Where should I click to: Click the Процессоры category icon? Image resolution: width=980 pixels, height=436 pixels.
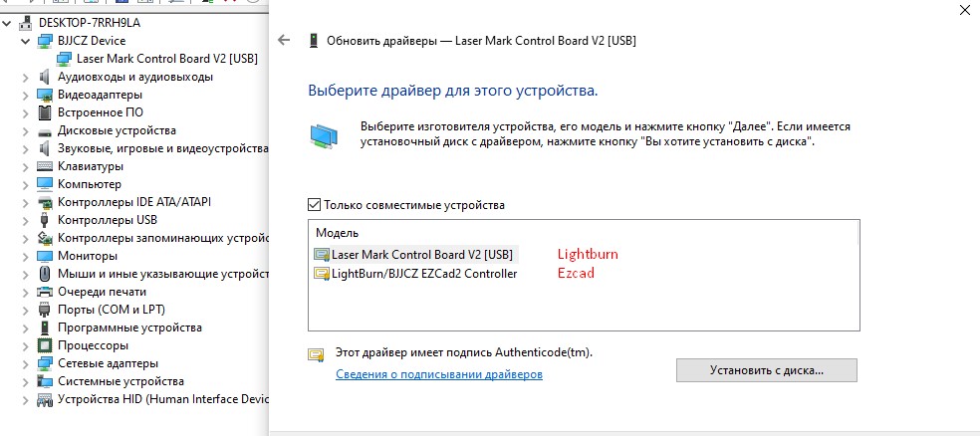pyautogui.click(x=45, y=345)
